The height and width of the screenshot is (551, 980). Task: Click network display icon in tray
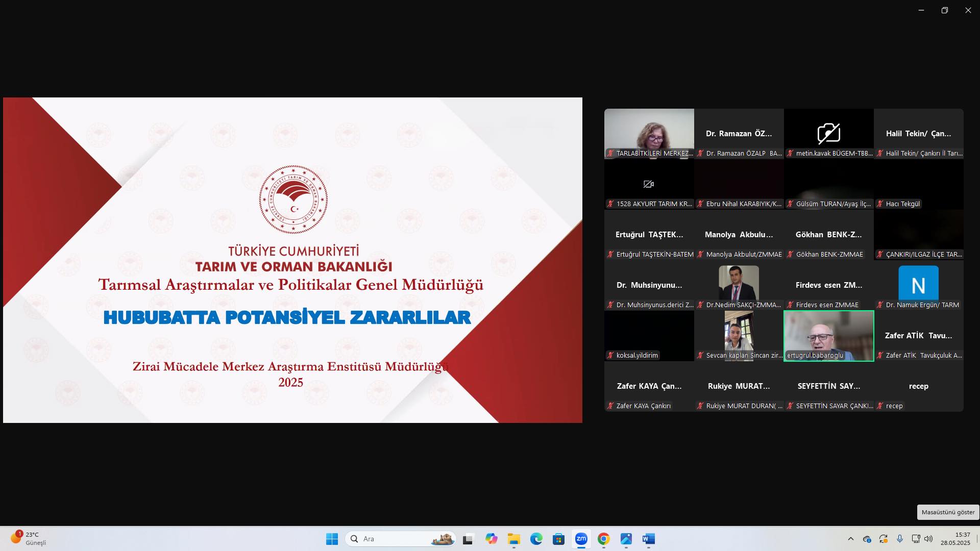click(916, 539)
